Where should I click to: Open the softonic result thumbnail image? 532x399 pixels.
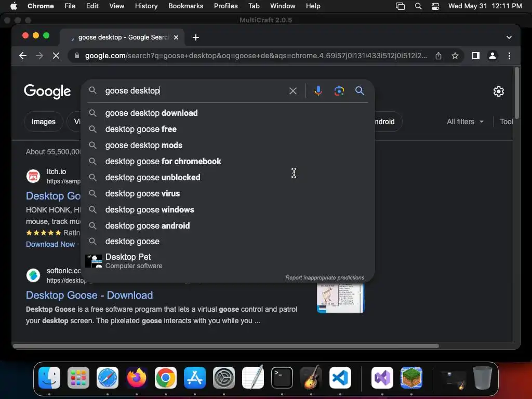pyautogui.click(x=340, y=298)
